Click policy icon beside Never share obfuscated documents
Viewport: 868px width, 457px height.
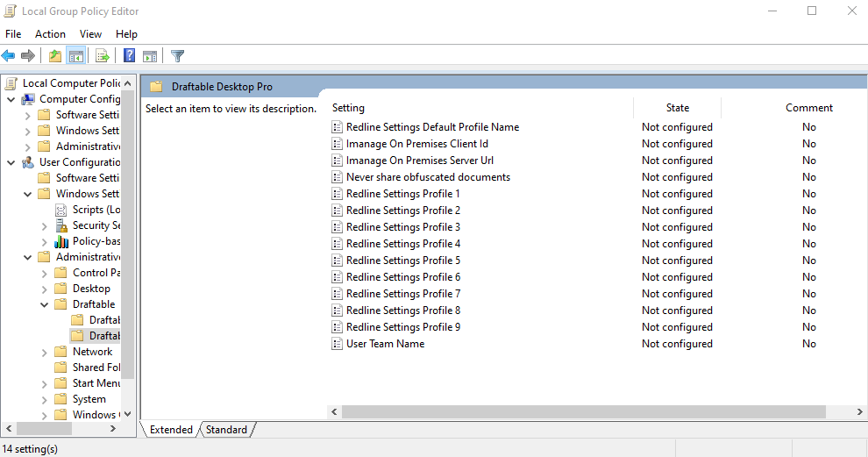pos(337,176)
